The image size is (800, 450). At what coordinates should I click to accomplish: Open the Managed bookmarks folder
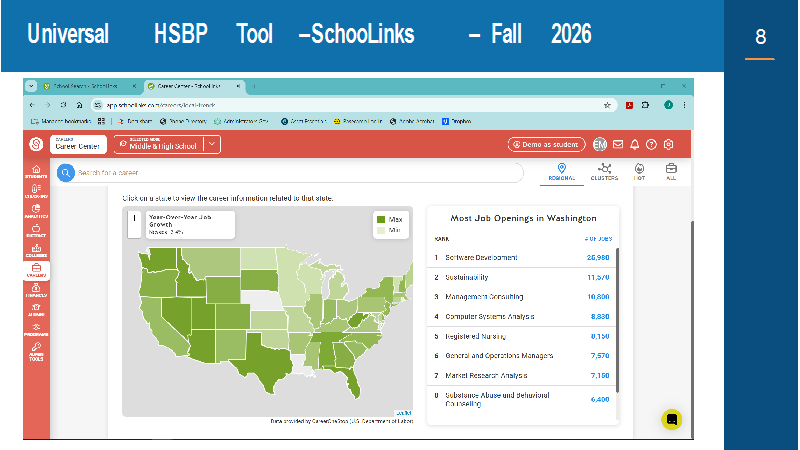(61, 121)
